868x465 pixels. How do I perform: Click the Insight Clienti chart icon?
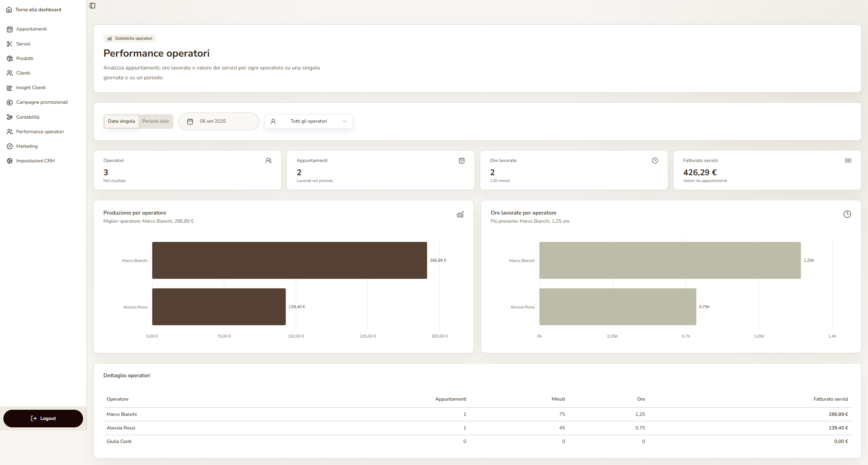click(9, 88)
